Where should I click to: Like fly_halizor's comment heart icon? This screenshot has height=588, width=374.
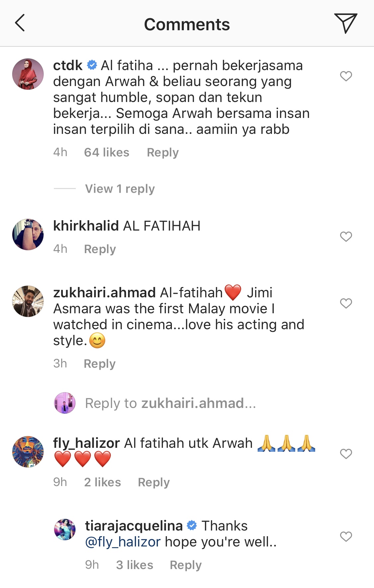point(346,454)
